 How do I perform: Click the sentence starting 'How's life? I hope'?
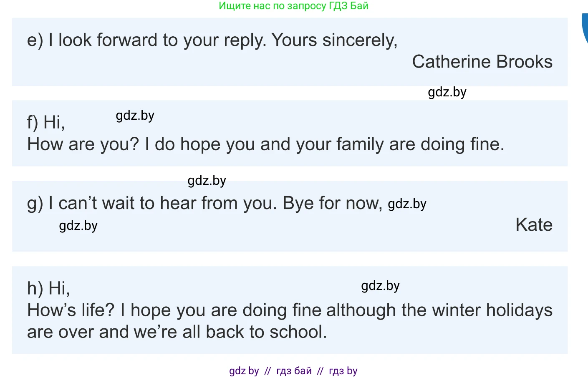(x=290, y=310)
